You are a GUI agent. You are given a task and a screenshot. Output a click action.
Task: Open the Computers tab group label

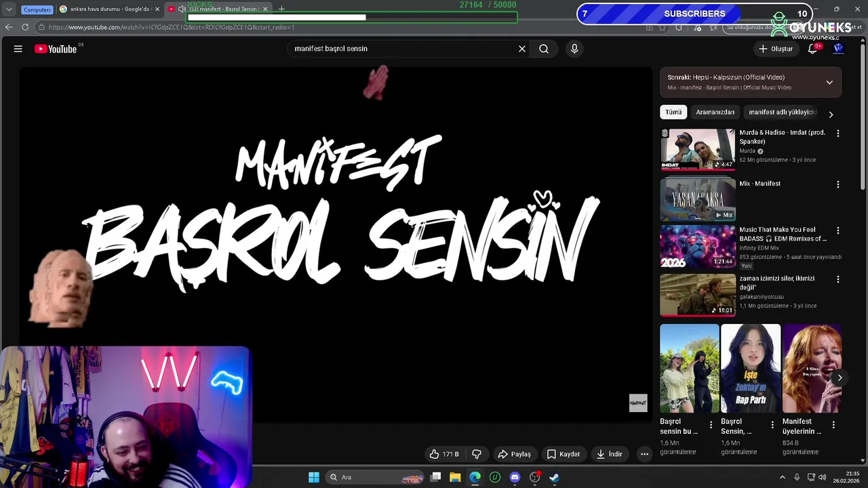point(37,9)
